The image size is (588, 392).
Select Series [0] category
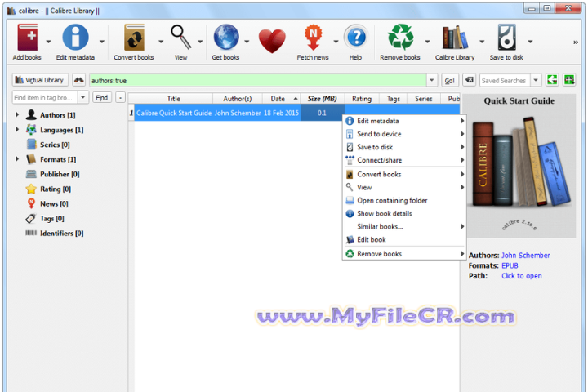pyautogui.click(x=55, y=145)
